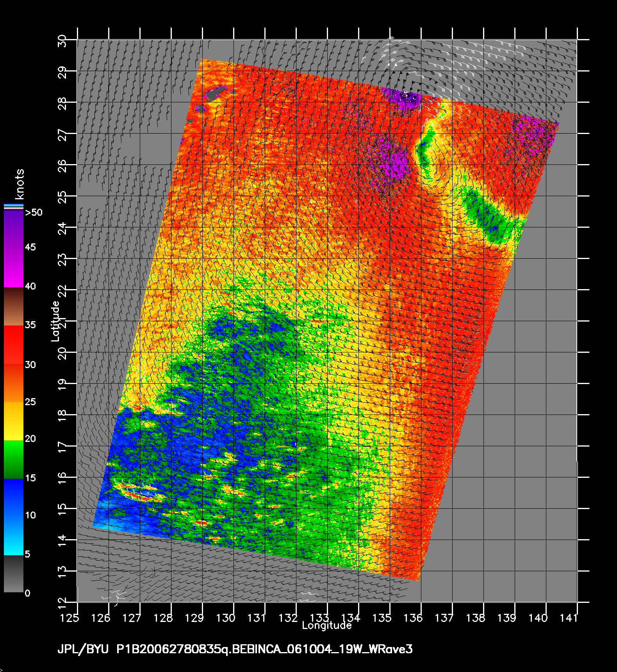Click the orange 25–30 knots colorbar segment

14,383
